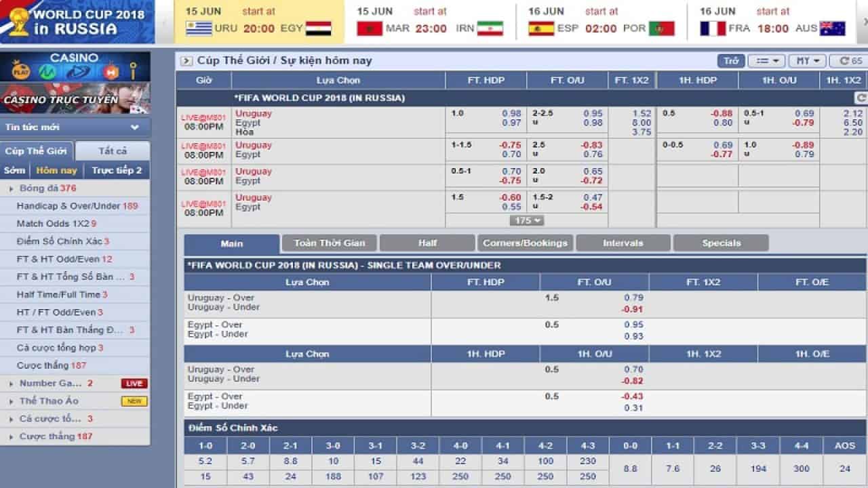Viewport: 868px width, 488px height.
Task: Collapse the Cúp Thế Giới panel arrow icon
Action: point(186,61)
